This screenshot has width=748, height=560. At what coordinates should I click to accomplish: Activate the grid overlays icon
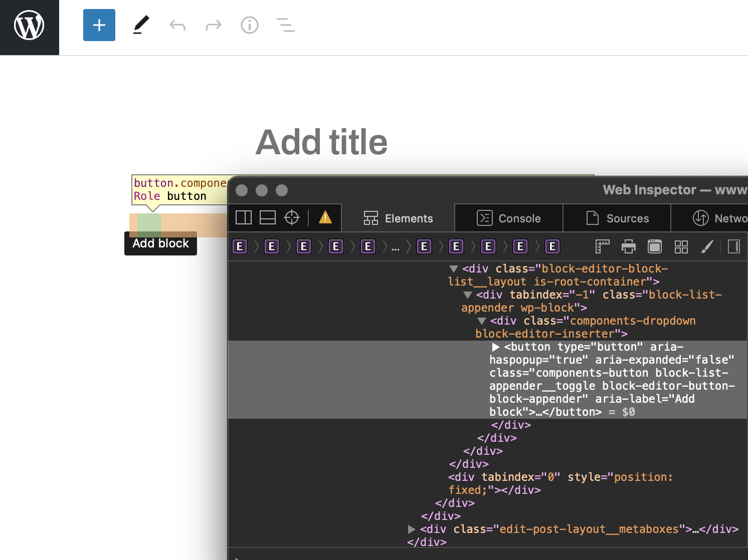coord(681,246)
